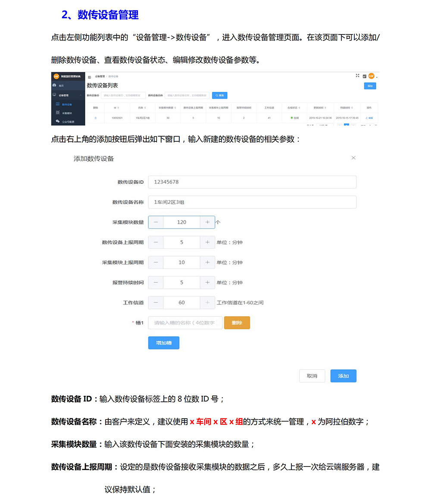Viewport: 431px width, 504px height.
Task: Decrease 采集模块数量 with minus button
Action: [x=156, y=222]
